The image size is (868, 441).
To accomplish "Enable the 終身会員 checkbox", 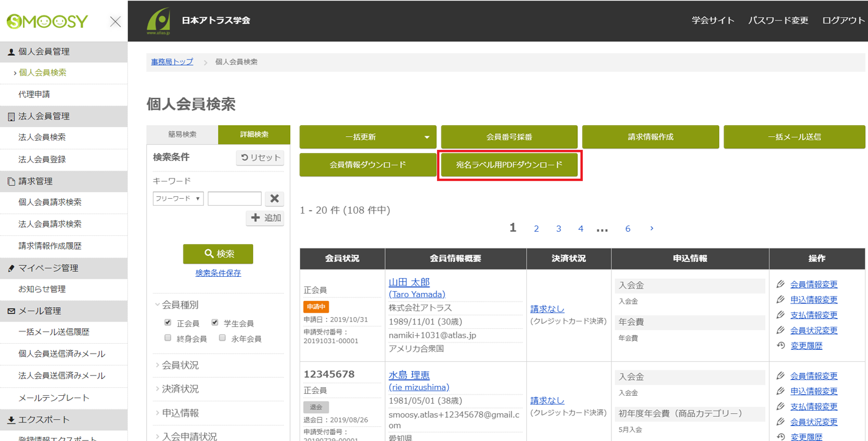I will point(167,338).
